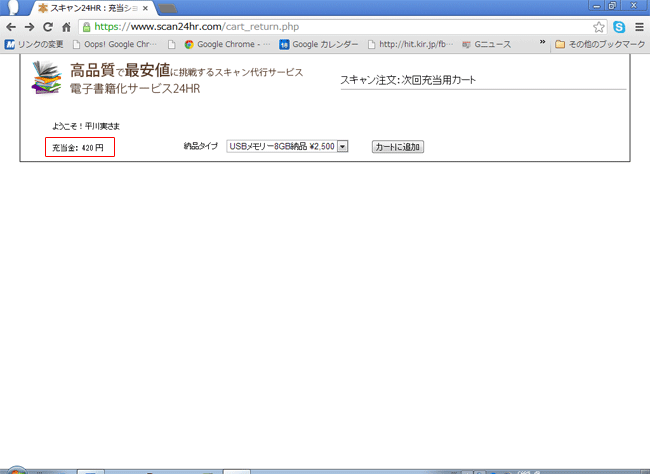Click the ようこそ！平川実さま greeting
Viewport: 650px width, 474px height.
coord(86,126)
